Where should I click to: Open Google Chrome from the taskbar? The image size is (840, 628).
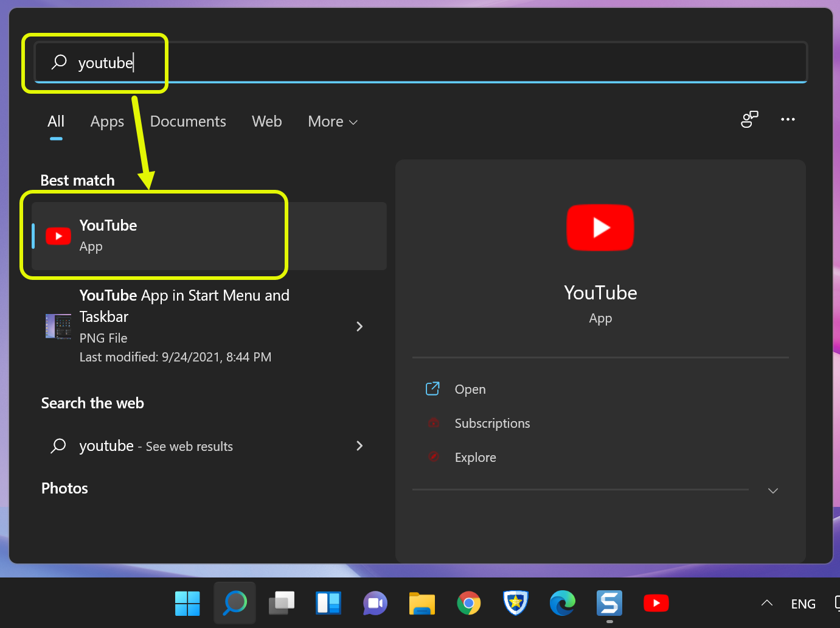468,603
